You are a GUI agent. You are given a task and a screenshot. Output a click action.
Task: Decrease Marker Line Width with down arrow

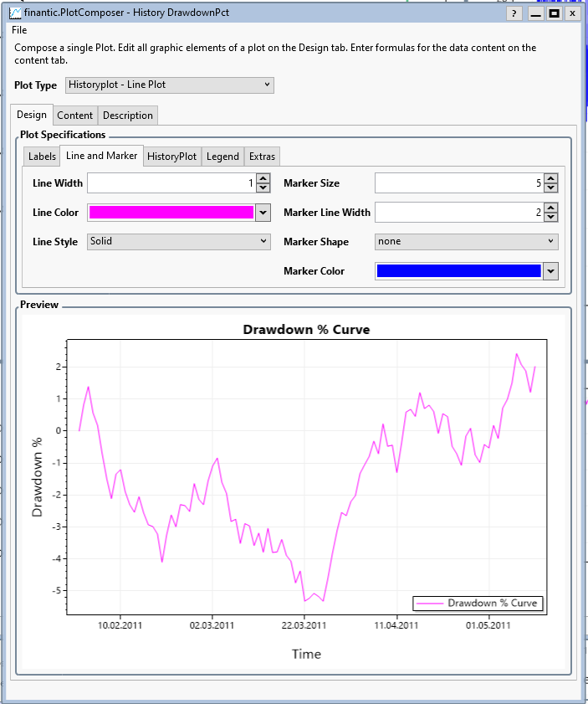pos(550,218)
